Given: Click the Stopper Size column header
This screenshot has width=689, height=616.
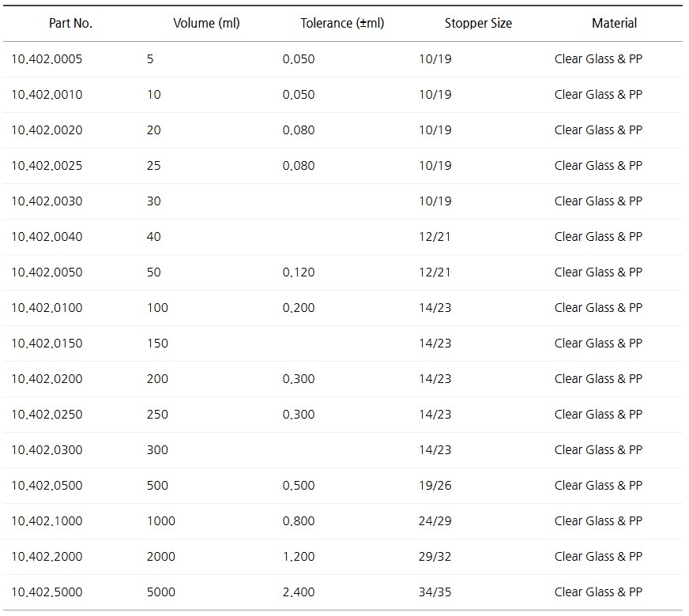Looking at the screenshot, I should point(478,23).
